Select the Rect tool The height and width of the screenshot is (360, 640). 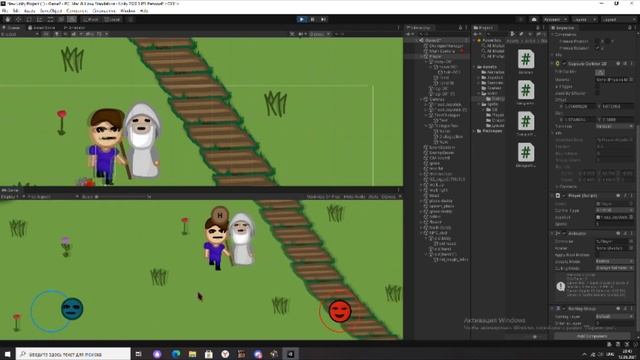(x=50, y=19)
